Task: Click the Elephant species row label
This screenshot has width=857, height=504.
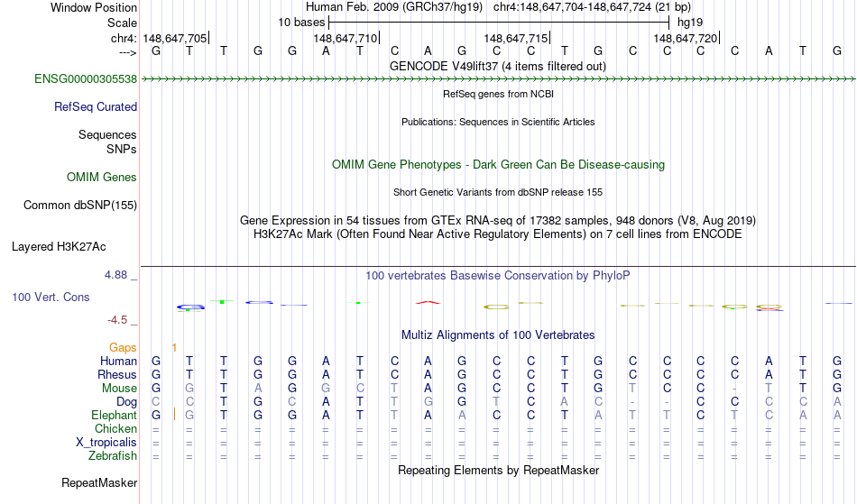Action: (115, 416)
